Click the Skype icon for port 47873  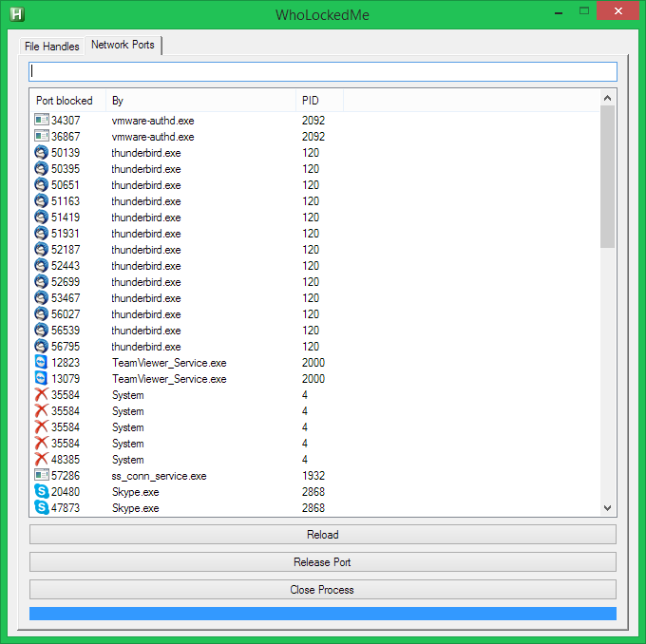[41, 507]
